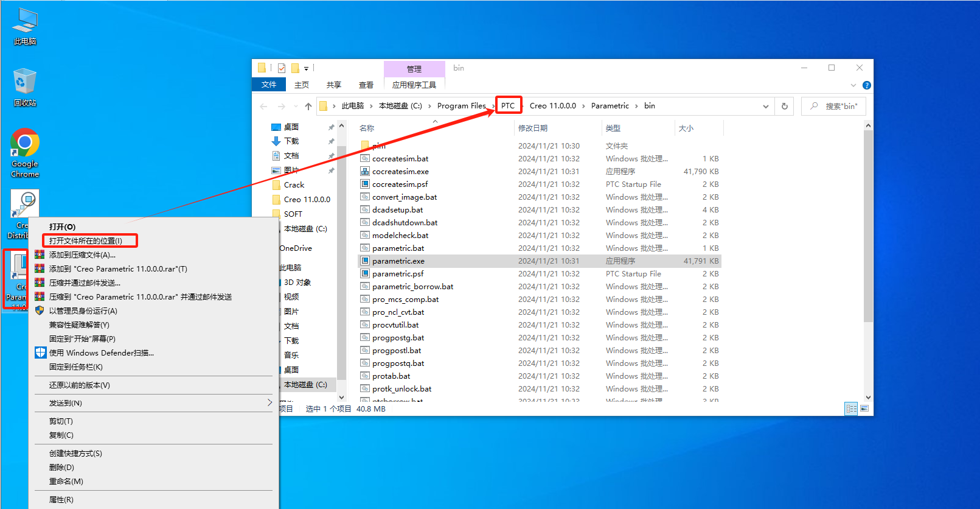This screenshot has width=980, height=509.
Task: Select the modelcheck.bat file row
Action: tap(540, 235)
